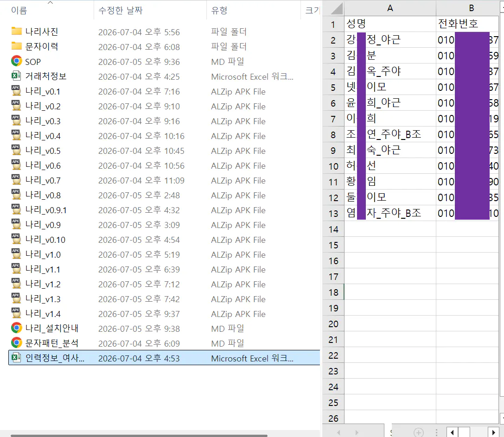Click Excel horizontal scroll left arrow
This screenshot has width=504, height=437.
point(452,432)
